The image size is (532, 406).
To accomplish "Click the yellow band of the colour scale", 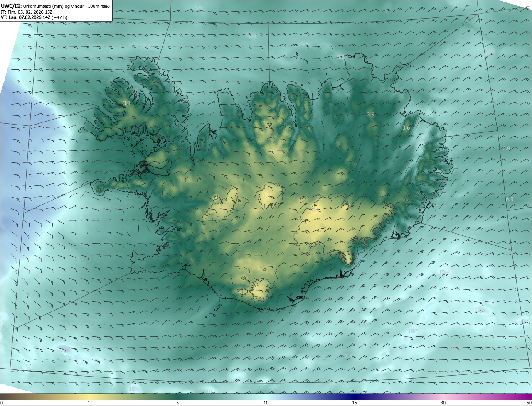I will (89, 396).
